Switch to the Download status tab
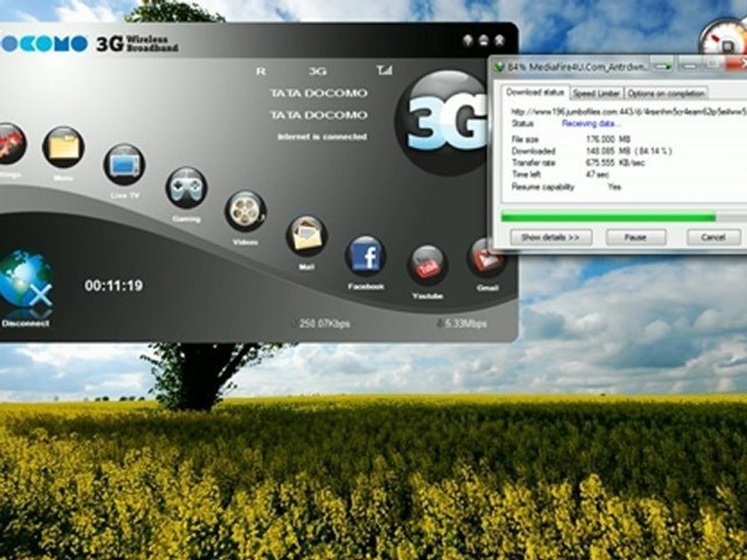Viewport: 747px width, 560px height. pyautogui.click(x=535, y=92)
